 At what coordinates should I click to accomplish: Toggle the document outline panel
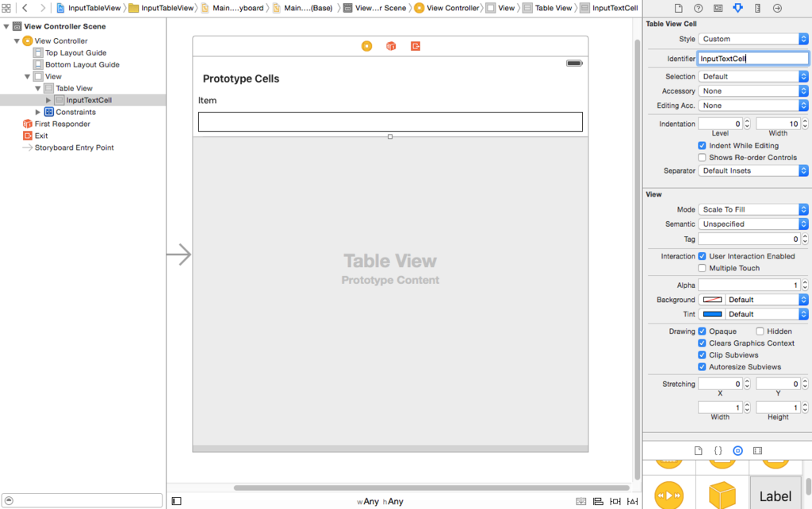[177, 501]
